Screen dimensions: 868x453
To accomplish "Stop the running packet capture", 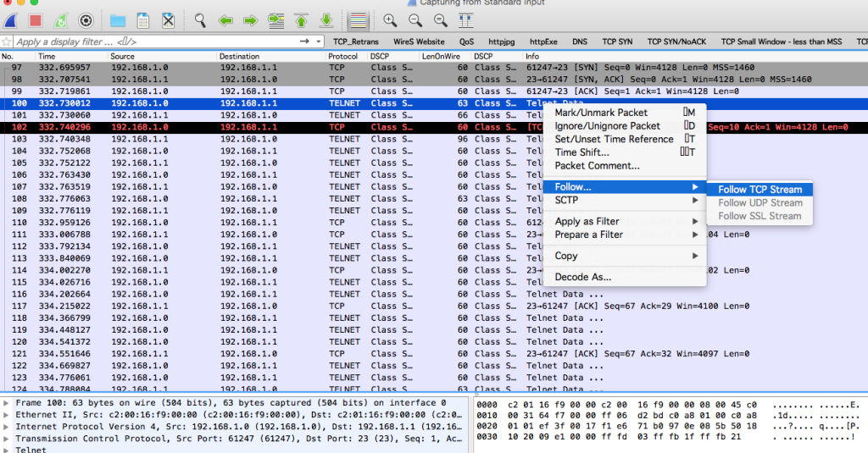I will 36,21.
